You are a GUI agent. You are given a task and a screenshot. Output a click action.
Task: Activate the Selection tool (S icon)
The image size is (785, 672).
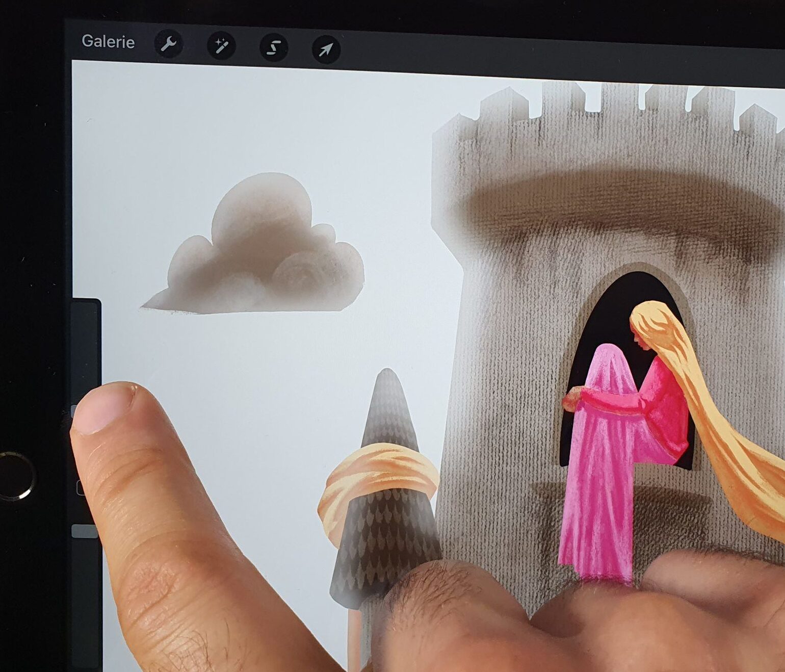(274, 48)
